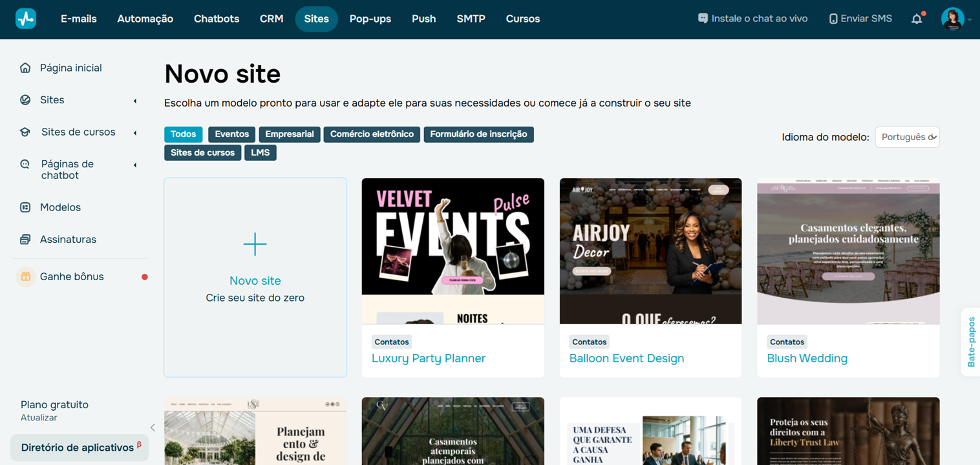
Task: Open Balloon Event Design template link
Action: (x=626, y=358)
